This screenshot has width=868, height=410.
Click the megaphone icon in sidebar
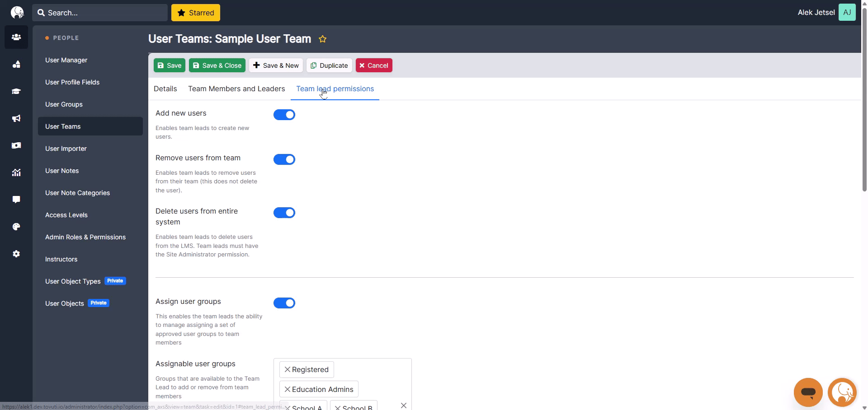[16, 118]
